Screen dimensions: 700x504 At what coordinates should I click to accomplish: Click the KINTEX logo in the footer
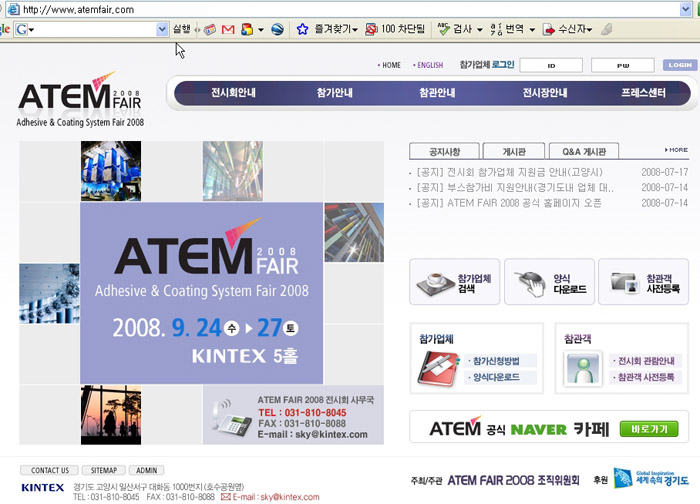click(43, 487)
